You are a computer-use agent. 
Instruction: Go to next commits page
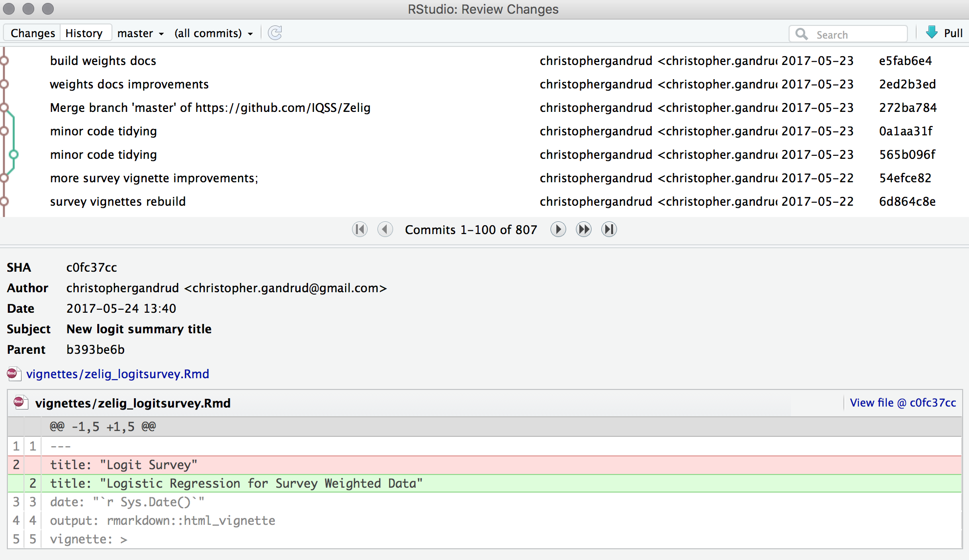(x=558, y=229)
